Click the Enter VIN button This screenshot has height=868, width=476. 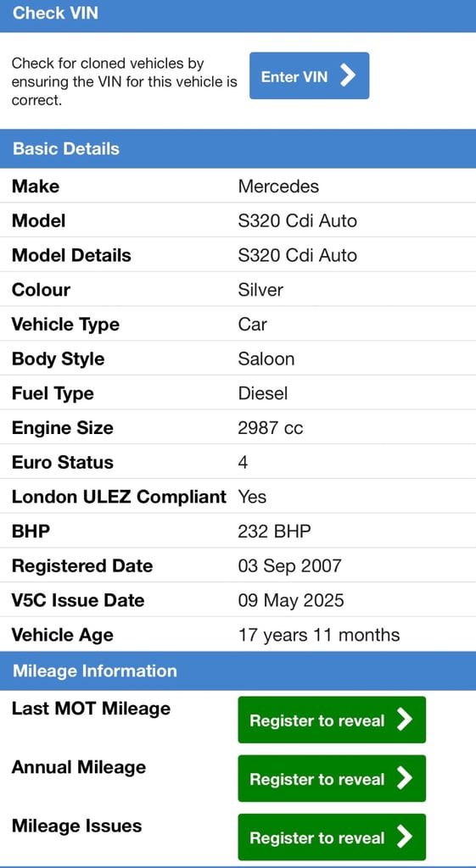tap(309, 75)
